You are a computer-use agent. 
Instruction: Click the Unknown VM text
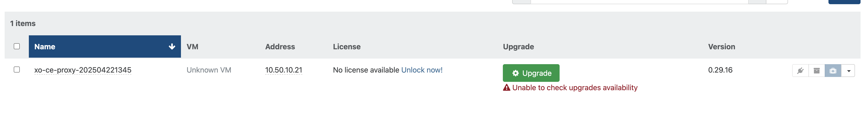pos(209,70)
